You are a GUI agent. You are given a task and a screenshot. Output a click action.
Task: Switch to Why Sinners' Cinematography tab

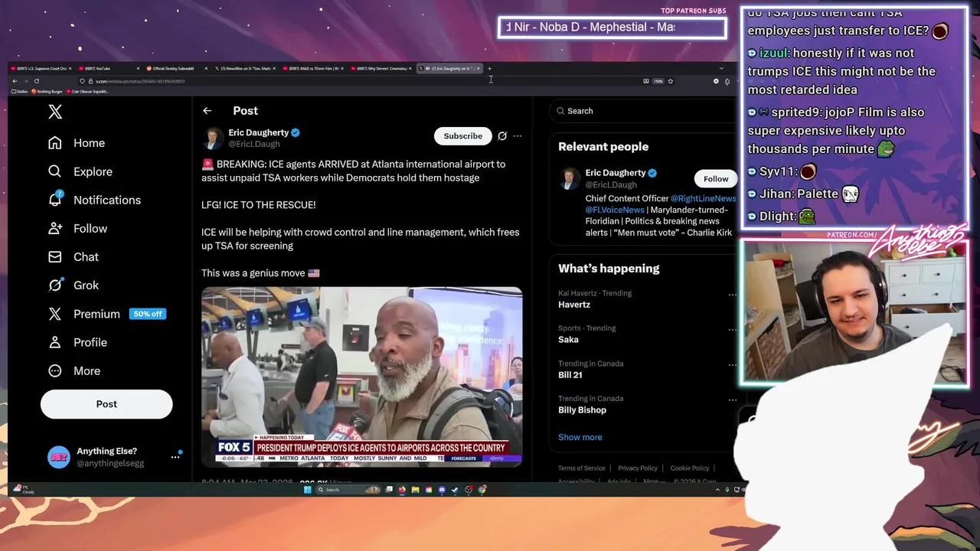coord(382,68)
